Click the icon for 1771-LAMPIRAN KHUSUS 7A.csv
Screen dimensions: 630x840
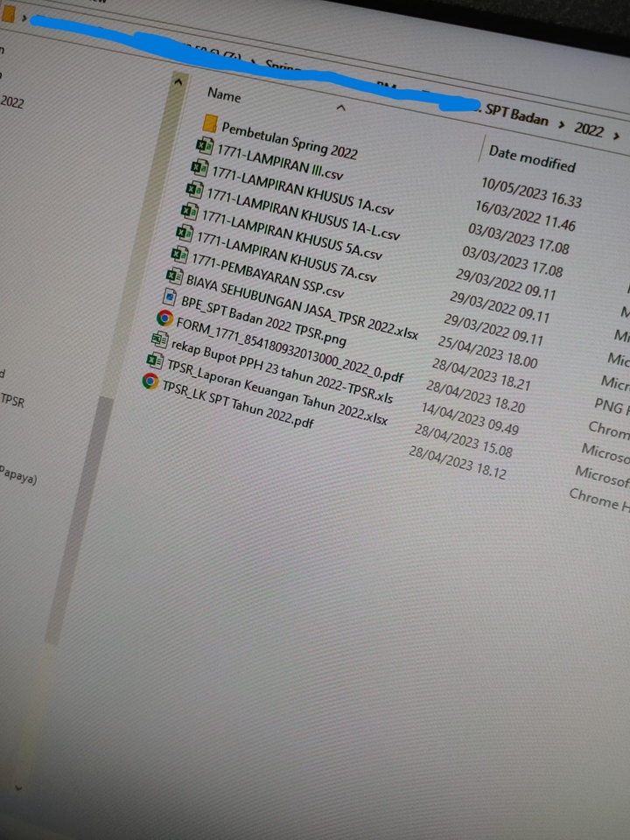click(x=185, y=233)
